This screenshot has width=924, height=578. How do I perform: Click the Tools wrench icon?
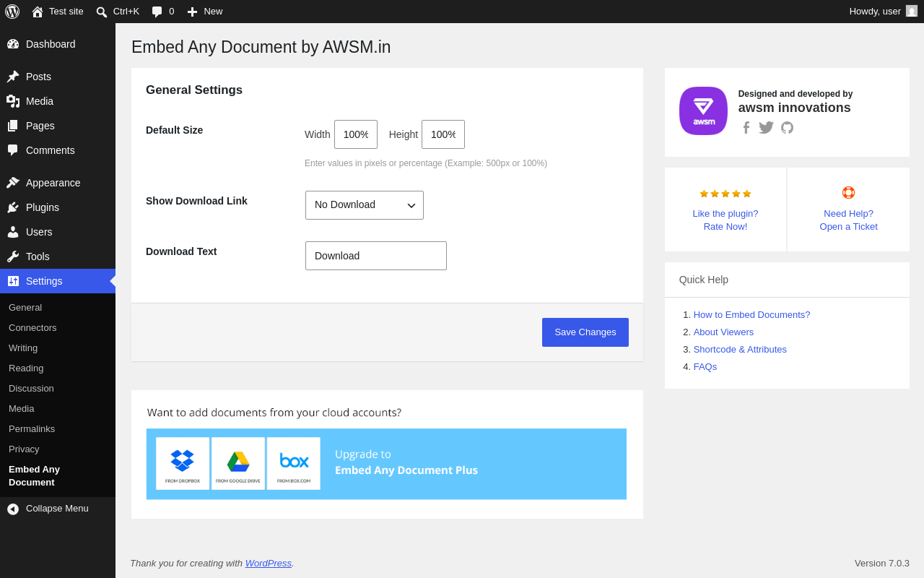(x=13, y=256)
